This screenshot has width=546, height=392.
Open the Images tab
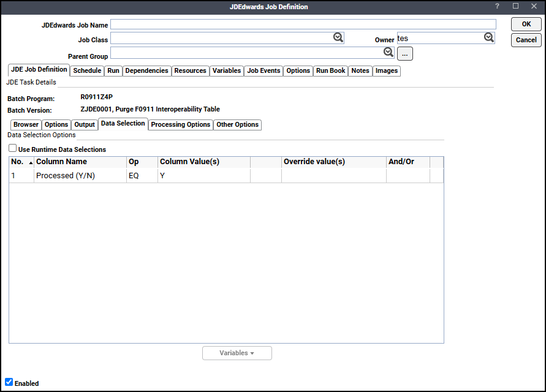pos(387,70)
